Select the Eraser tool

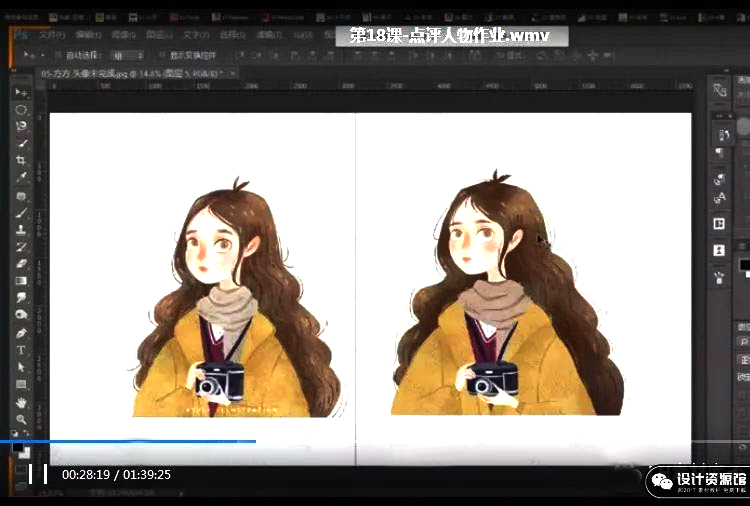[x=22, y=263]
